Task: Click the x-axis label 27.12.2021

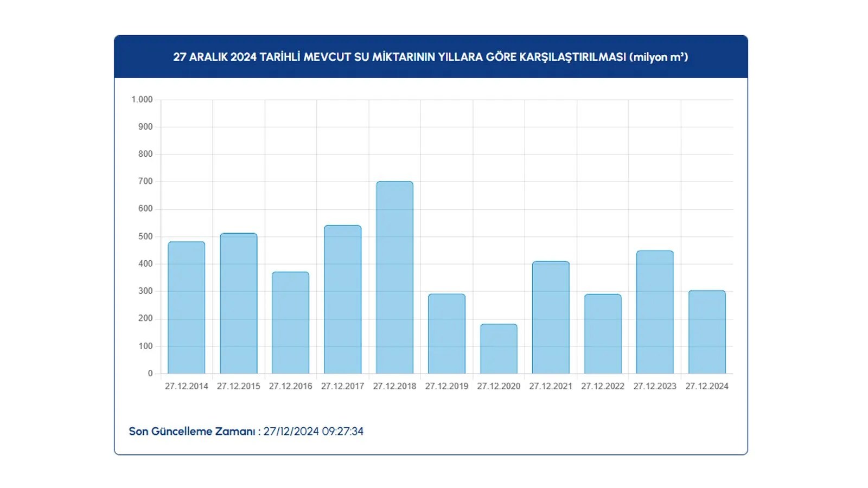Action: [x=551, y=386]
